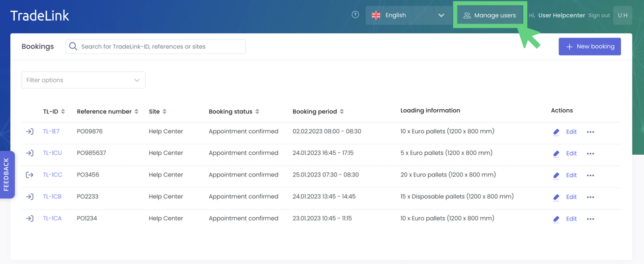Open Manage users

(489, 15)
